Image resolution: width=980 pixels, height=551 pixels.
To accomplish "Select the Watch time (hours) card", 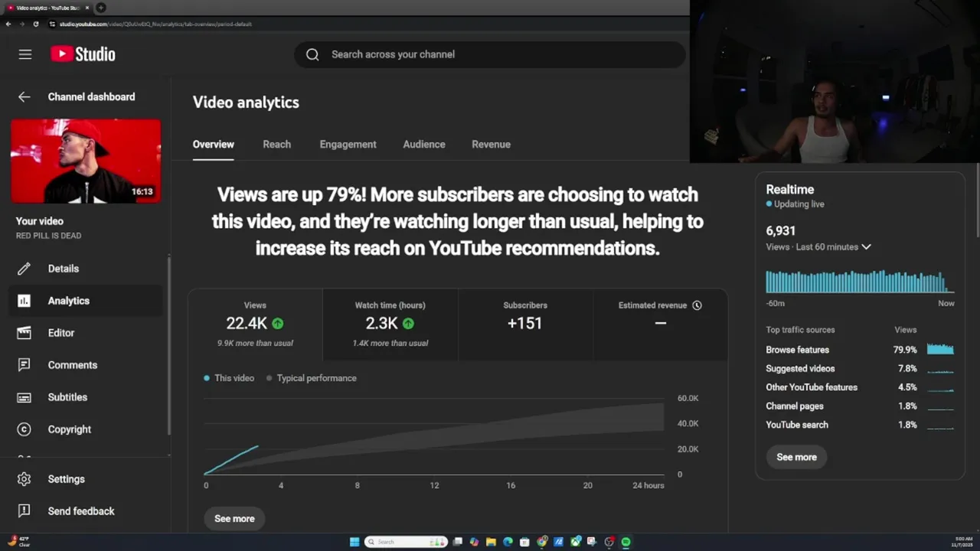I will (x=390, y=324).
